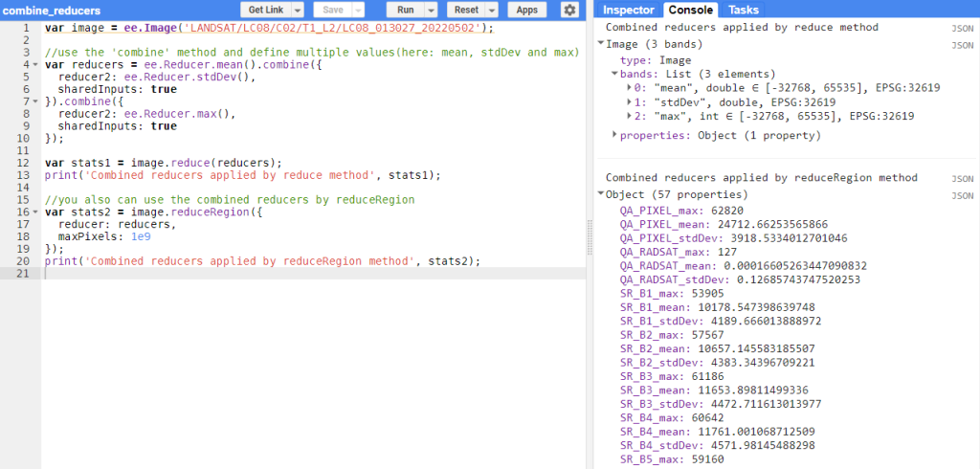Screen dimensions: 980x469
Task: Expand the "mean" band entry
Action: click(x=629, y=88)
